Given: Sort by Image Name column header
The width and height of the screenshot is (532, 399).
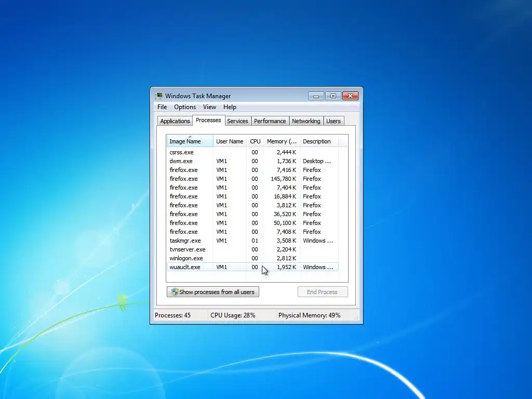Looking at the screenshot, I should (x=190, y=141).
